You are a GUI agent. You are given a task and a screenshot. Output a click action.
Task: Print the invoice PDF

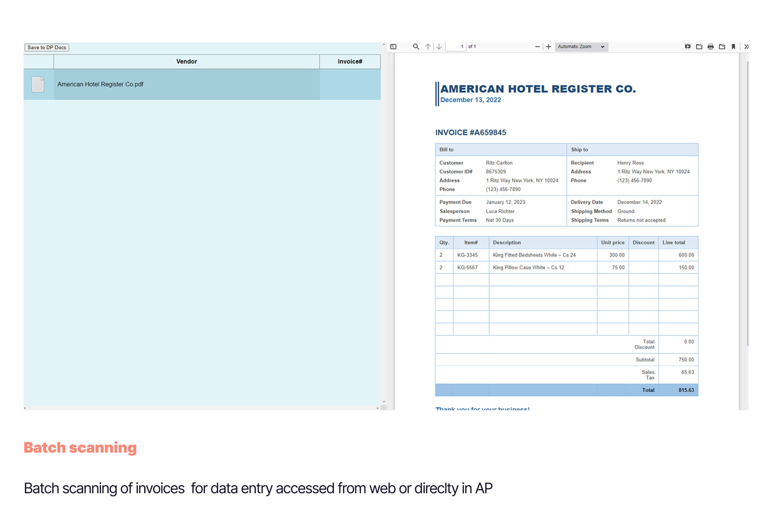click(710, 47)
